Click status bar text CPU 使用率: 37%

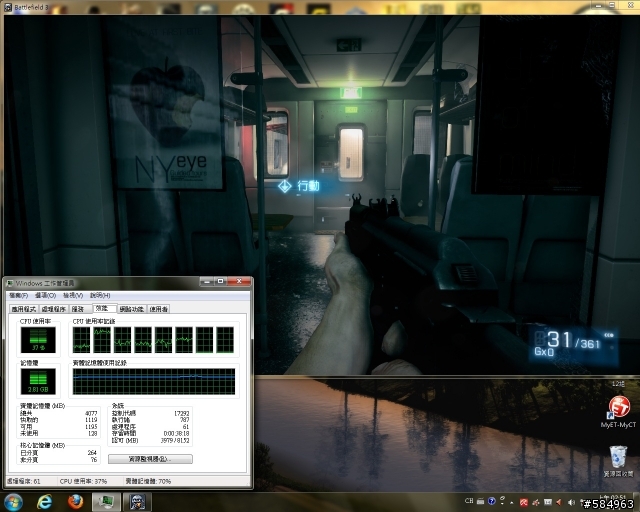point(83,481)
